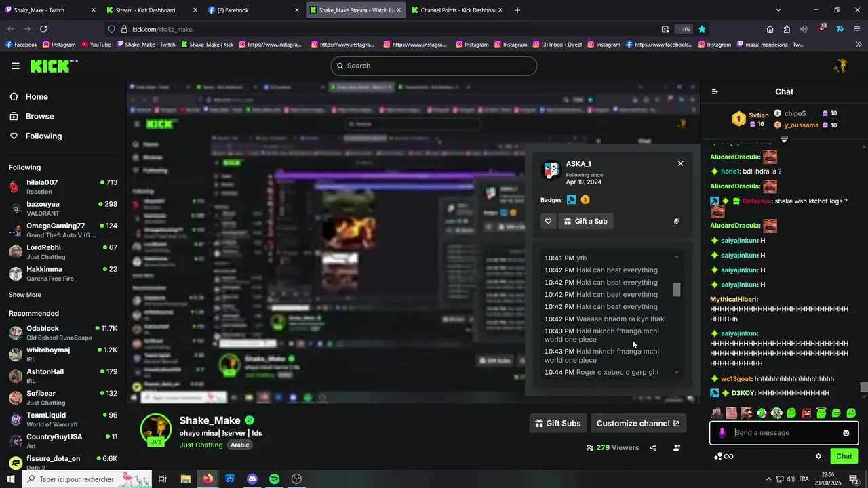
Task: Open Discord from the taskbar
Action: 252,479
